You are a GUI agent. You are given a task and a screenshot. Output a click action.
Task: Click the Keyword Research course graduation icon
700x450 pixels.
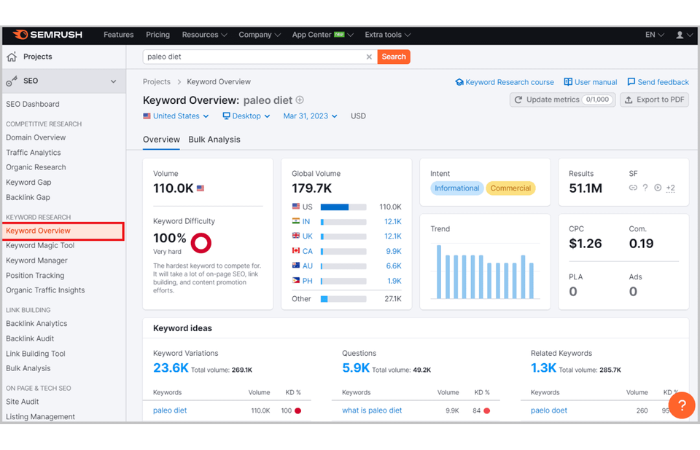(459, 82)
